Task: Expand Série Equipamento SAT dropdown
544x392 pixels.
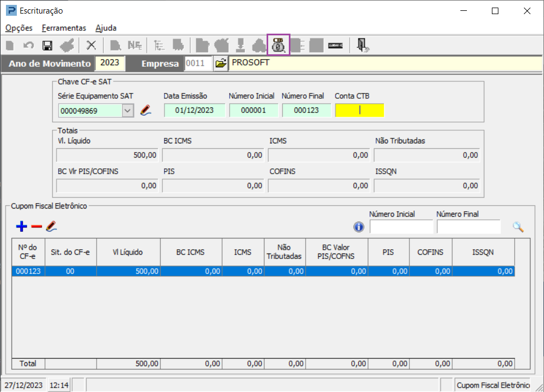Action: pos(128,111)
